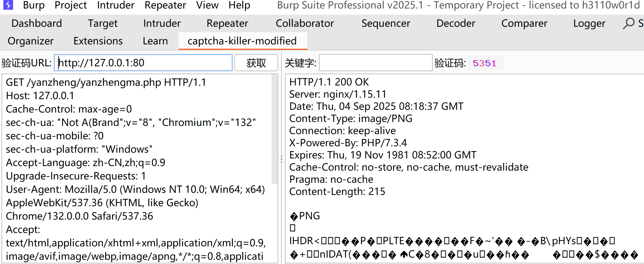Click the search magnifier icon
Screen dimensions: 644x264
click(628, 23)
